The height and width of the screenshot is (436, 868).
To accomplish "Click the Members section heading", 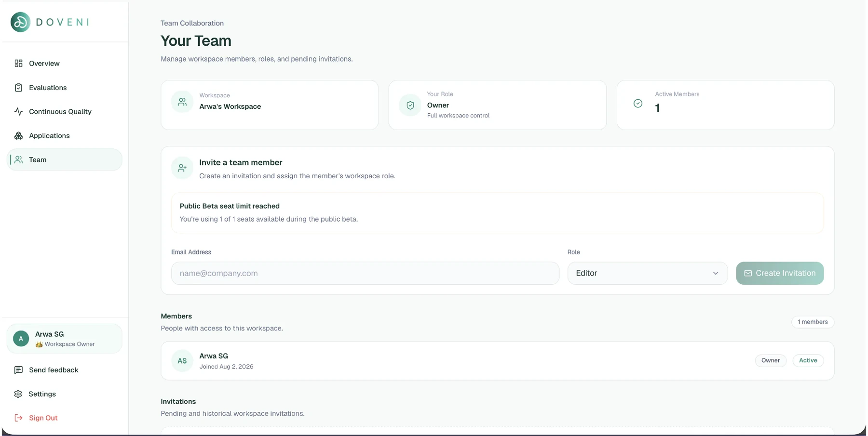I will pos(176,316).
